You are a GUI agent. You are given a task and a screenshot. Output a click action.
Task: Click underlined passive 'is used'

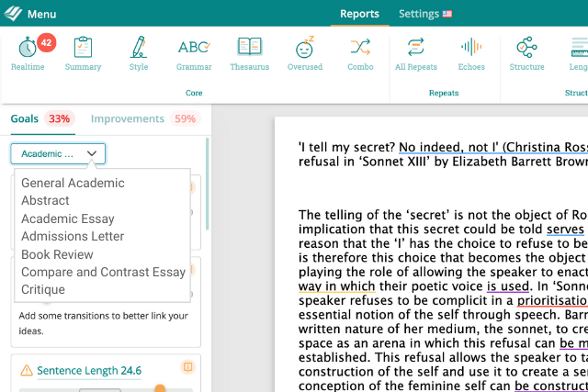(508, 286)
